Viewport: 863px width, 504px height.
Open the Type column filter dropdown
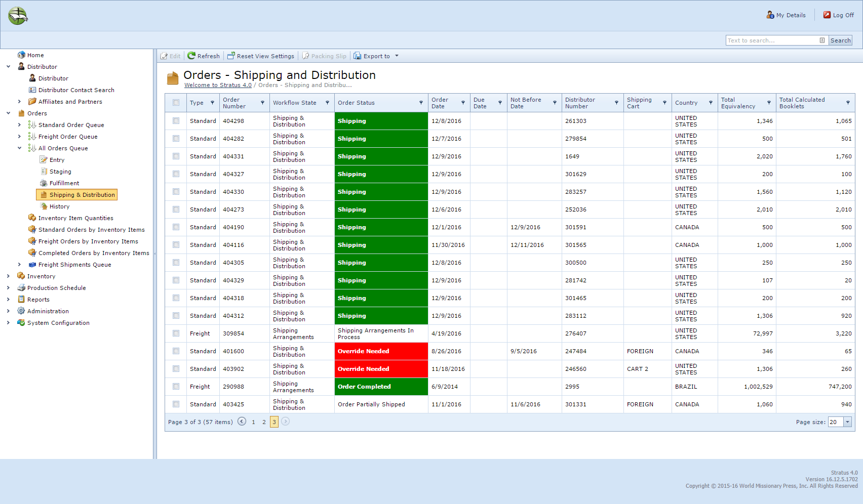tap(213, 103)
